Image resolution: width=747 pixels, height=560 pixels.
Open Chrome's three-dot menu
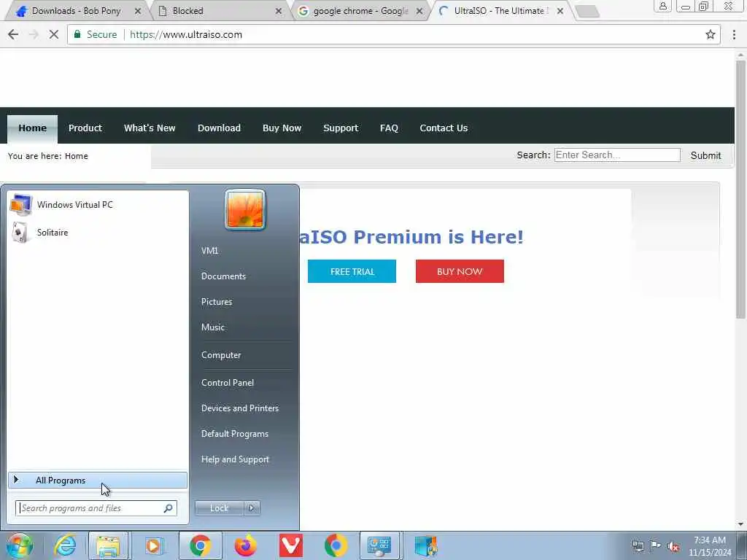click(x=734, y=34)
